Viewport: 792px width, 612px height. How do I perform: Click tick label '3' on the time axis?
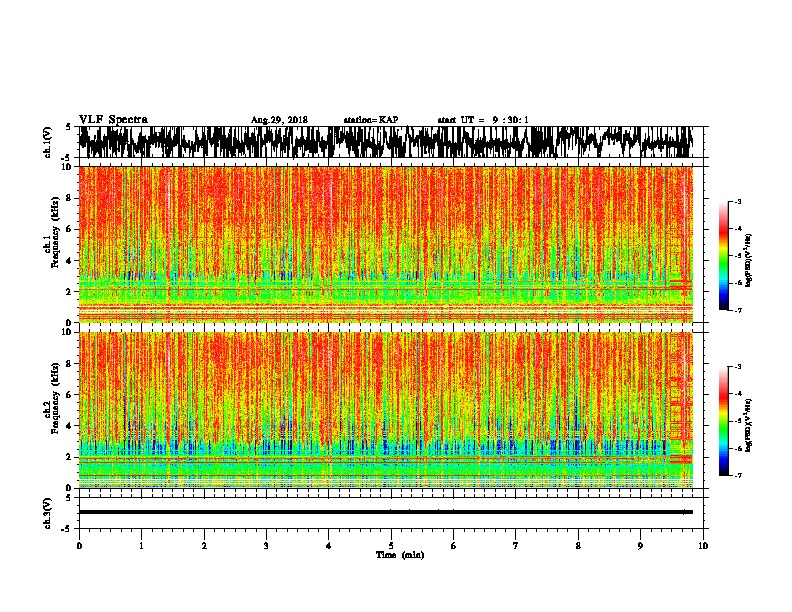(x=266, y=546)
